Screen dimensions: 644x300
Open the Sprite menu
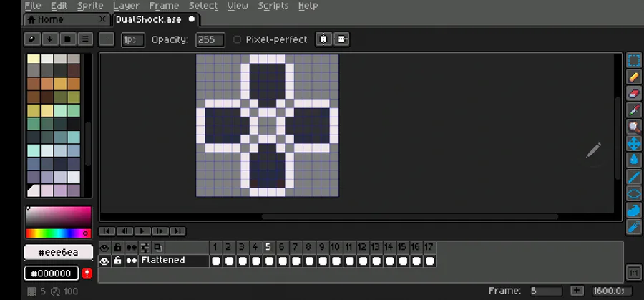[x=90, y=6]
